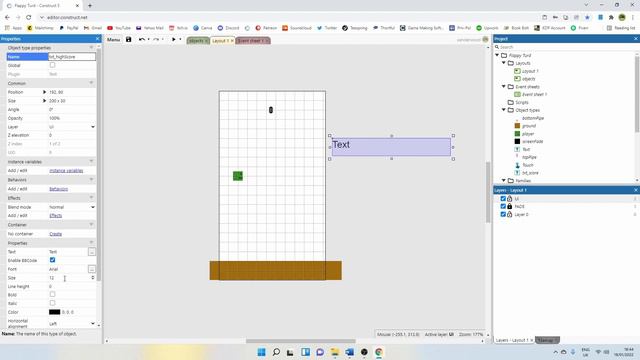Collapse the Object type properties section
This screenshot has width=640, height=360.
coord(91,48)
